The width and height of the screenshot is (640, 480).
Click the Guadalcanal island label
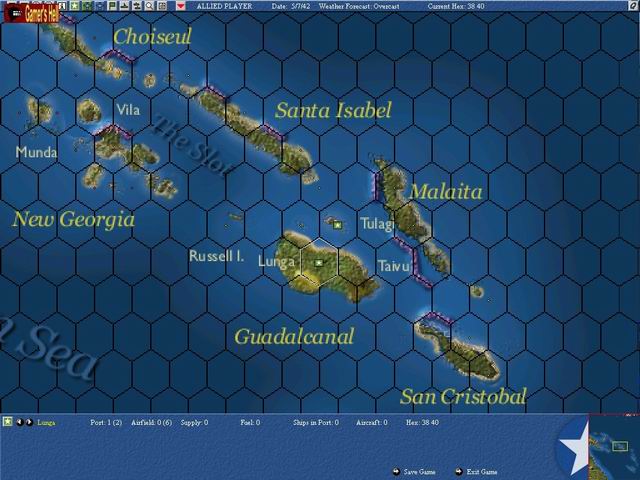point(294,337)
